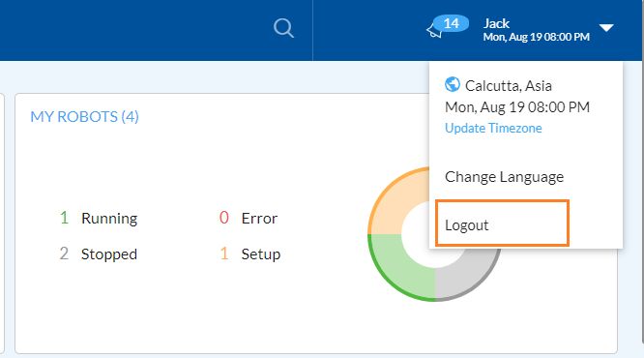Click the Running robots count
Viewport: 644px width, 358px height.
(x=64, y=218)
